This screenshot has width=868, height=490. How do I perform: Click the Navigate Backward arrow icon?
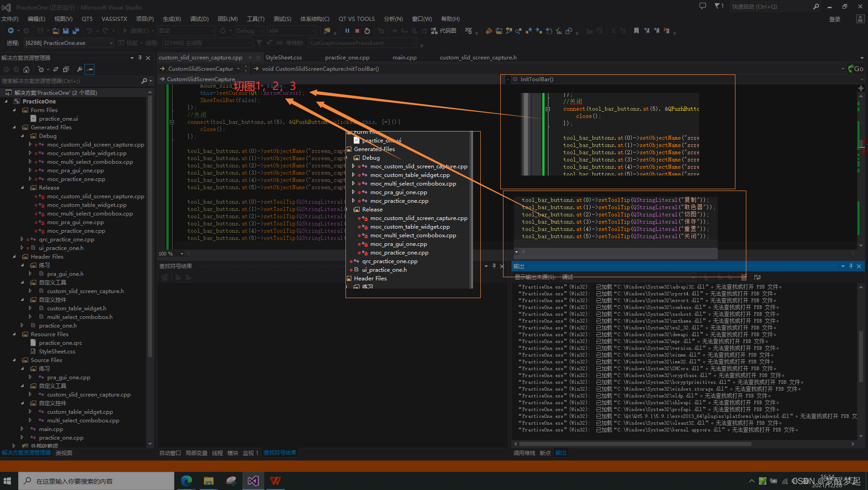coord(10,31)
